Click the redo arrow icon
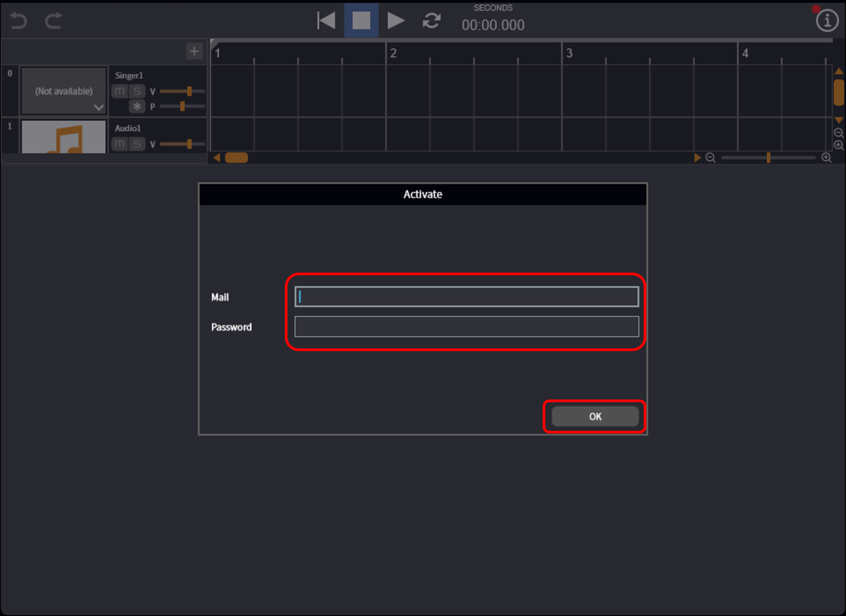 54,21
